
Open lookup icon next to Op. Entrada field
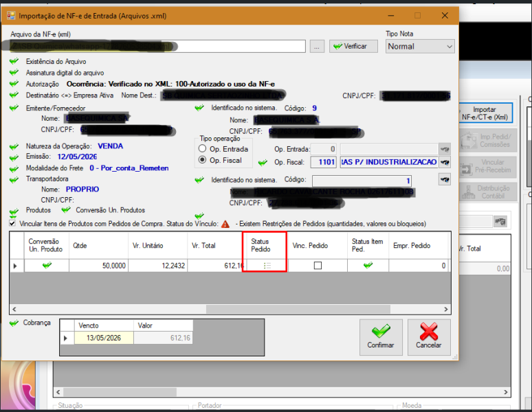pyautogui.click(x=445, y=149)
